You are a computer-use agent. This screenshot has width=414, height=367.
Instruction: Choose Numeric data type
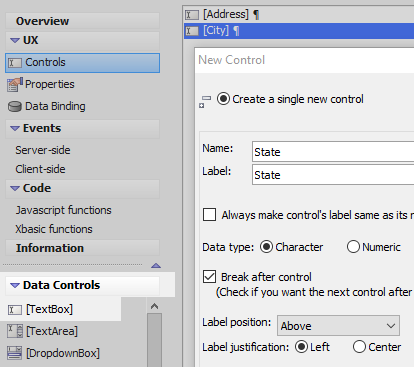(x=353, y=247)
